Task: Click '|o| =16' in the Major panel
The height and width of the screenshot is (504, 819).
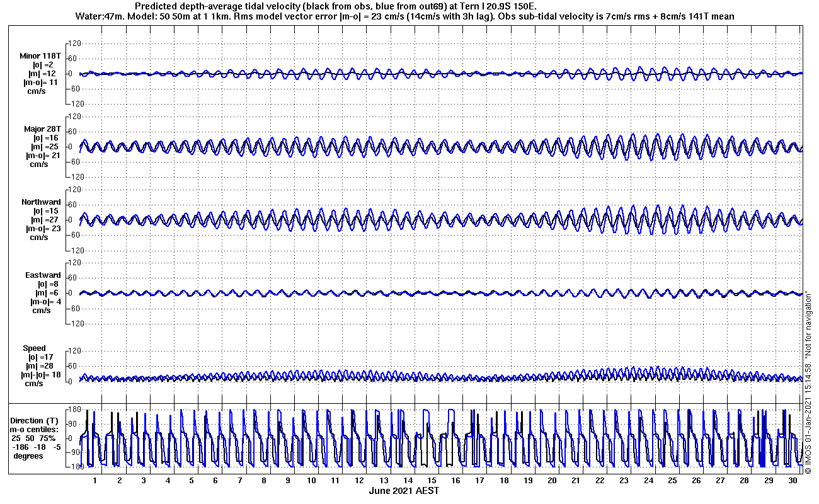Action: pos(45,138)
